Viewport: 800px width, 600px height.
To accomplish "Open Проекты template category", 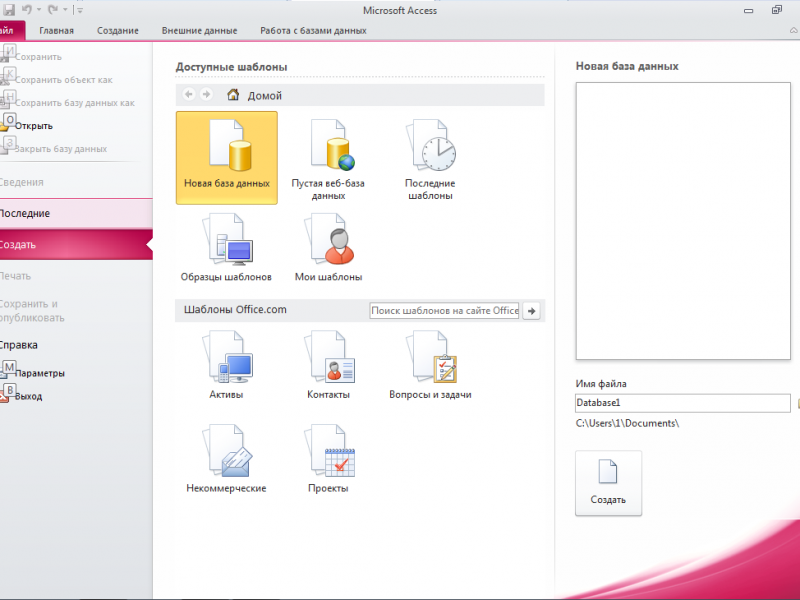I will coord(328,459).
